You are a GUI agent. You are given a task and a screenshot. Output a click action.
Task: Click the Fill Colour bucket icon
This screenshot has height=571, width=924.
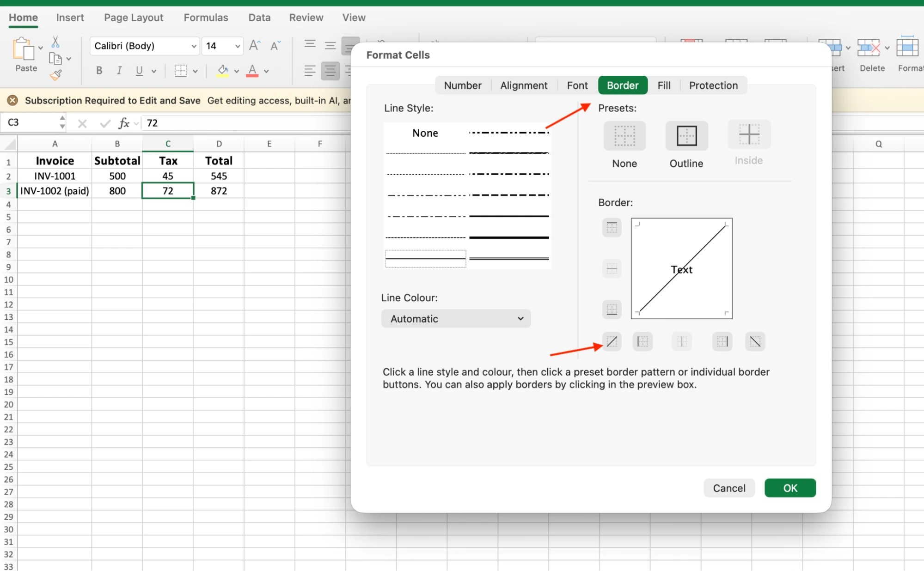click(223, 71)
